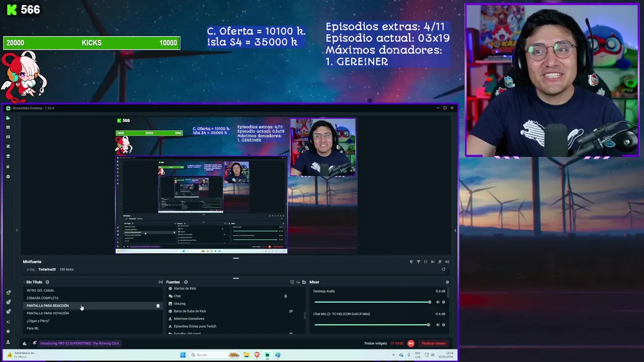The width and height of the screenshot is (644, 362).
Task: Toggle scene transition icon left of Fuentes
Action: pos(160,282)
